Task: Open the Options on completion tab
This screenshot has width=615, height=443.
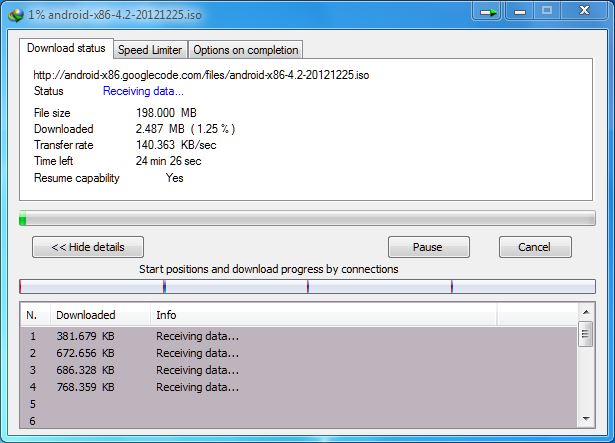Action: [x=246, y=50]
